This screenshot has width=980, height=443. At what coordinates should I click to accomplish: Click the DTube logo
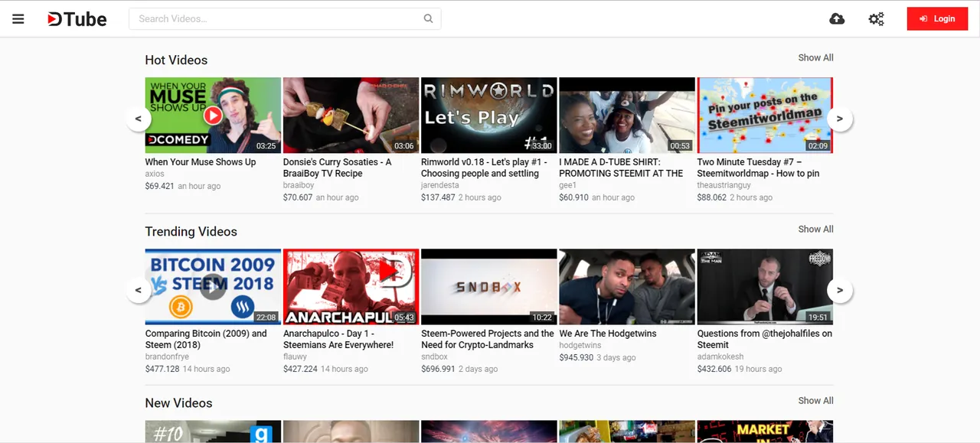(x=77, y=19)
